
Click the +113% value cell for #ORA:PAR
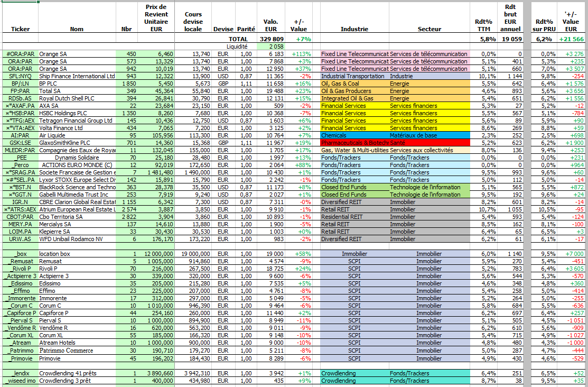click(x=298, y=54)
